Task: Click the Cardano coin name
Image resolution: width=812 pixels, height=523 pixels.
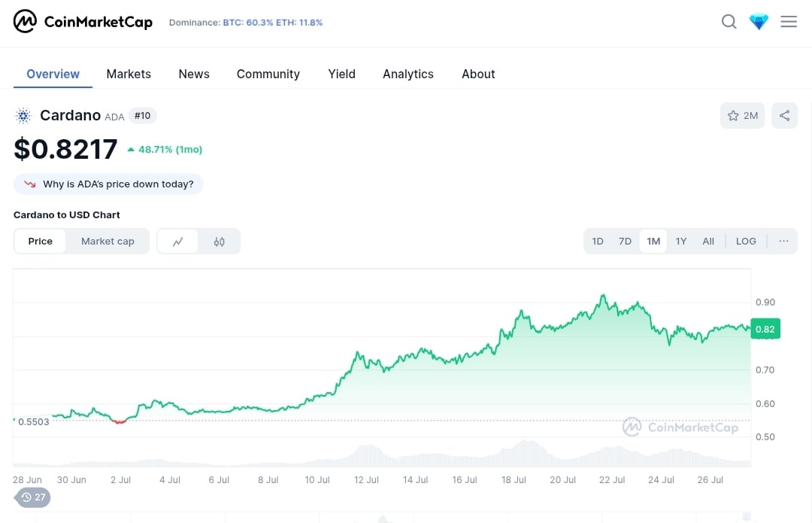Action: coord(71,115)
